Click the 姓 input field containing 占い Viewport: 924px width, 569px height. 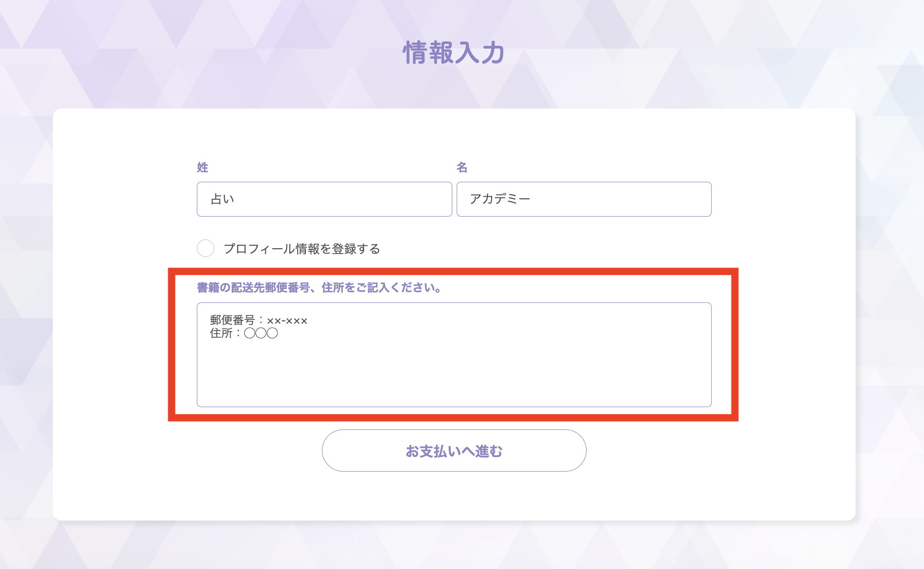(324, 199)
